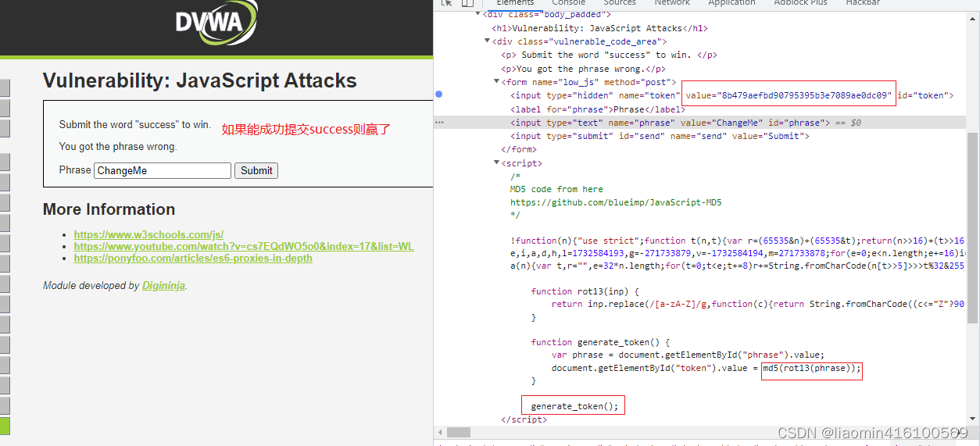Click the 'return inp.replace' code line
The height and width of the screenshot is (446, 980).
(x=756, y=304)
